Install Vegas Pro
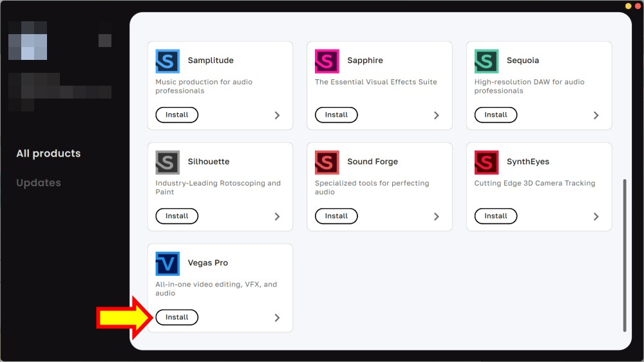 [177, 318]
